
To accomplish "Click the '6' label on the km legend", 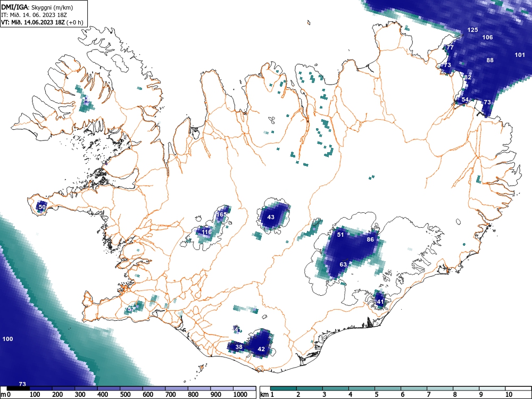I will (402, 395).
